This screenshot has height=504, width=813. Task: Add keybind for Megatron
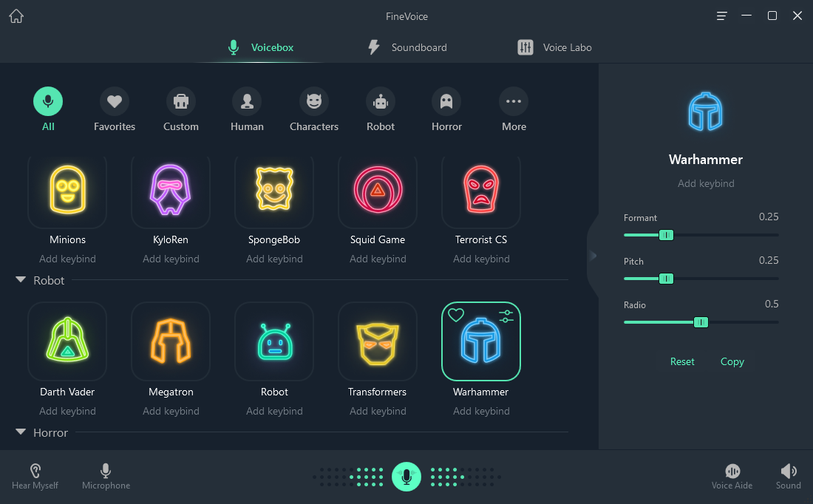pos(171,411)
